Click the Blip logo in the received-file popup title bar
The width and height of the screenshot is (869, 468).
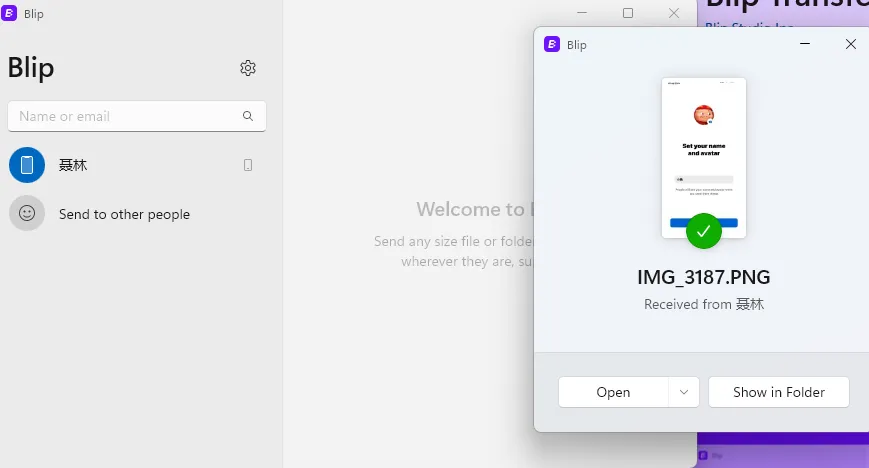pyautogui.click(x=552, y=44)
